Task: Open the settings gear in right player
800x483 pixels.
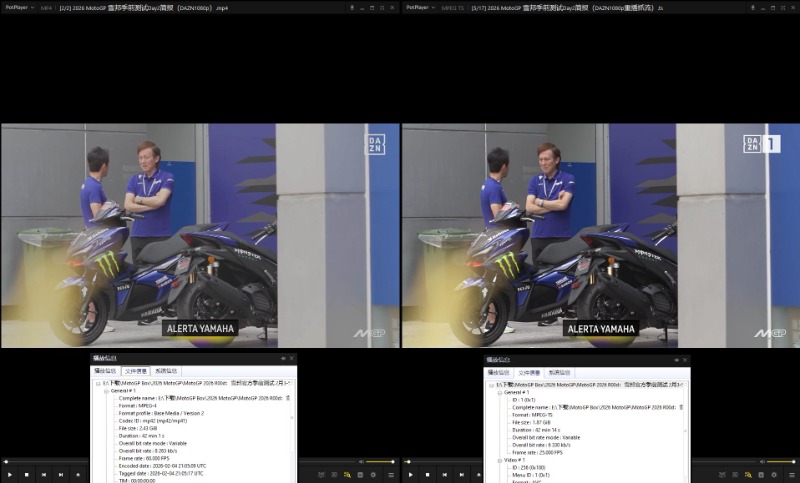Action: click(773, 474)
